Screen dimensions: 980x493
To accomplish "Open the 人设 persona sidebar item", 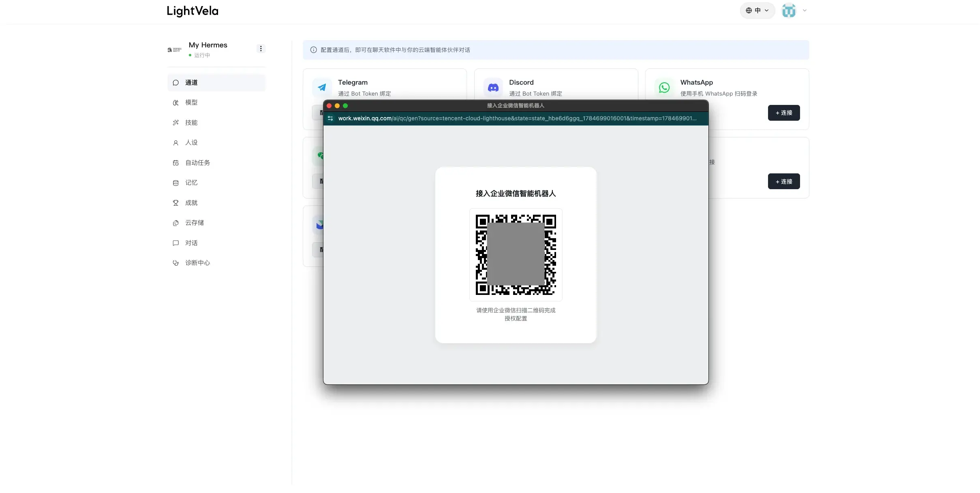I will (216, 143).
